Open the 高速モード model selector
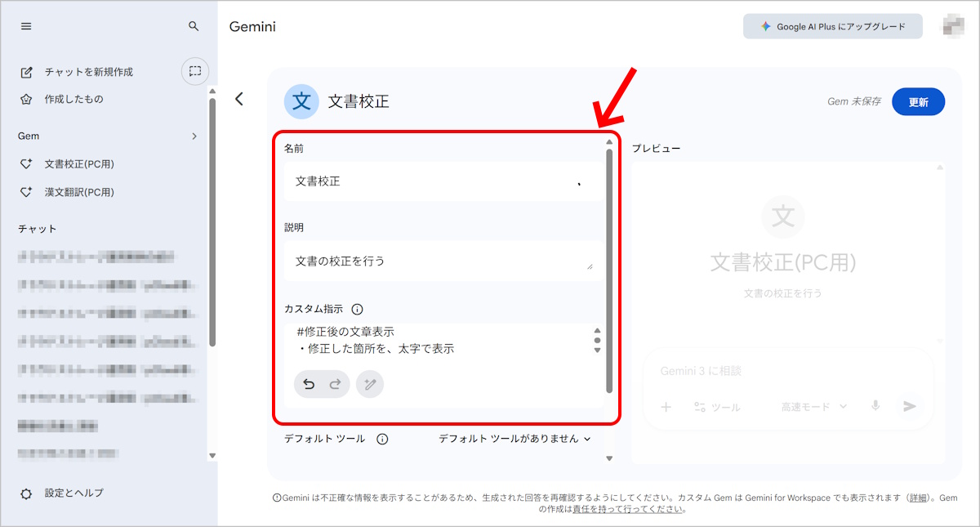The width and height of the screenshot is (980, 527). 813,407
